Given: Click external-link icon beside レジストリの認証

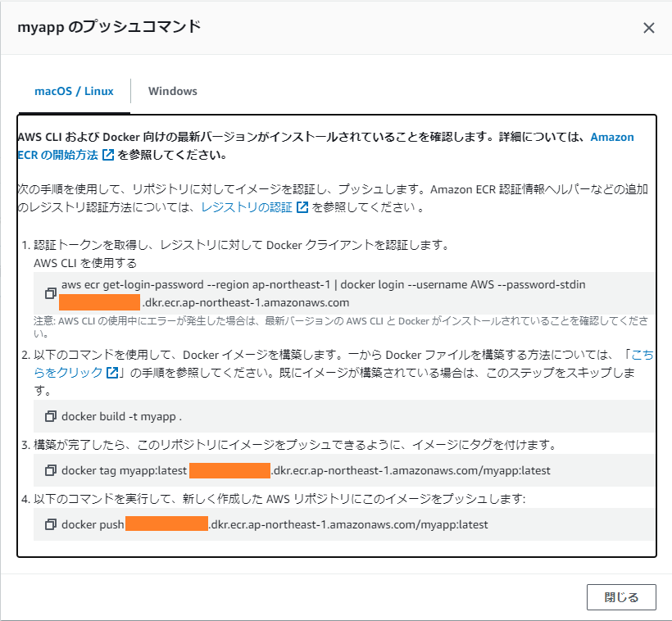Looking at the screenshot, I should pyautogui.click(x=302, y=207).
